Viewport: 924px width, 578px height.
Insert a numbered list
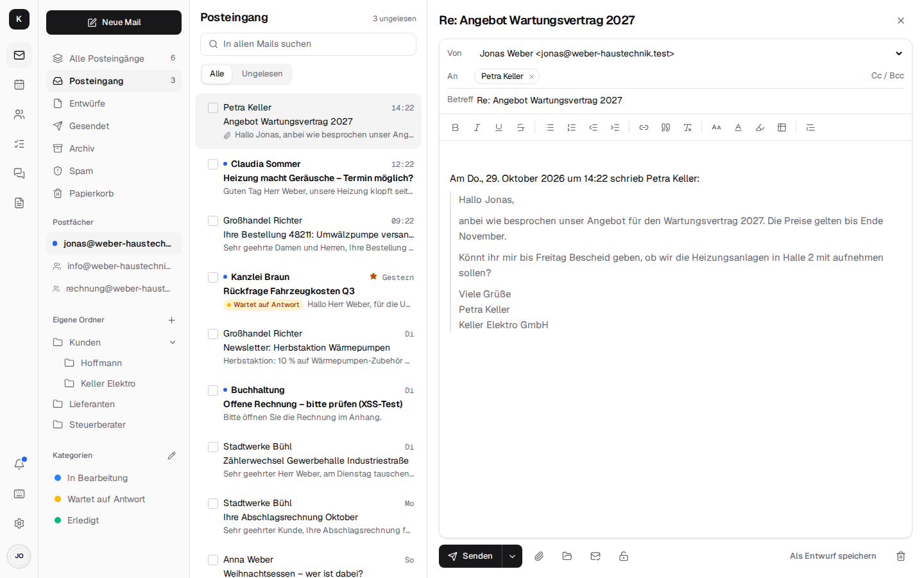571,127
